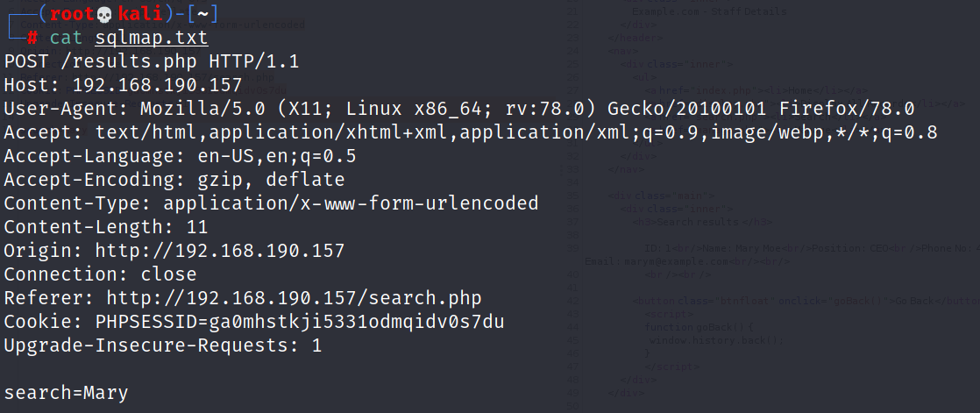Viewport: 980px width, 413px height.
Task: Click the Origin http://192.168.190.157 URL
Action: click(220, 251)
